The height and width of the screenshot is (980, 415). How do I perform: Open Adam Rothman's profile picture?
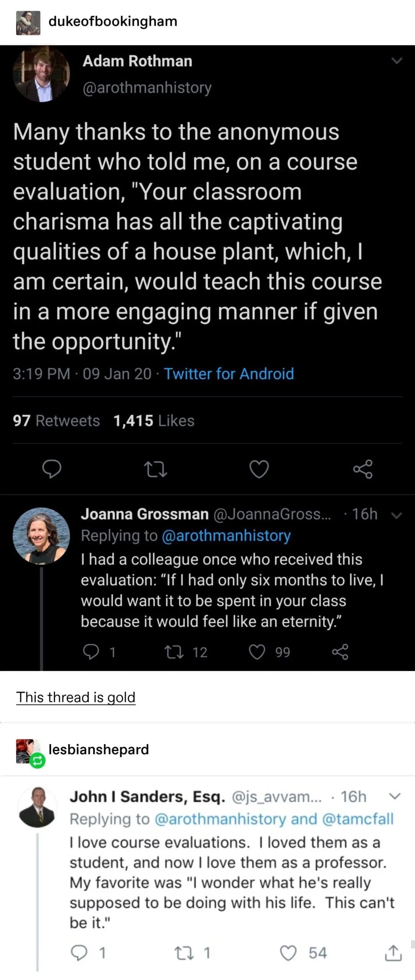click(x=41, y=74)
